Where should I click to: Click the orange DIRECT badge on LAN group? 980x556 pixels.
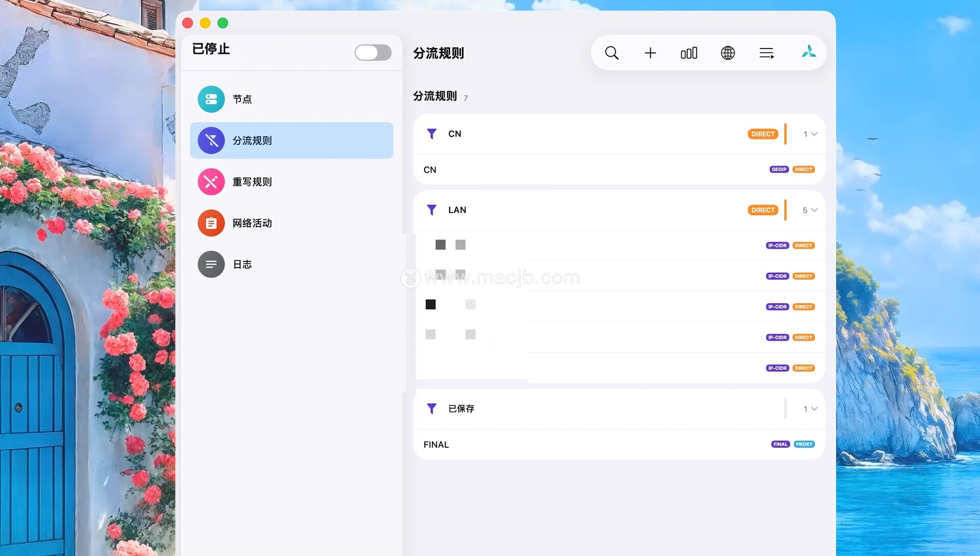tap(763, 210)
